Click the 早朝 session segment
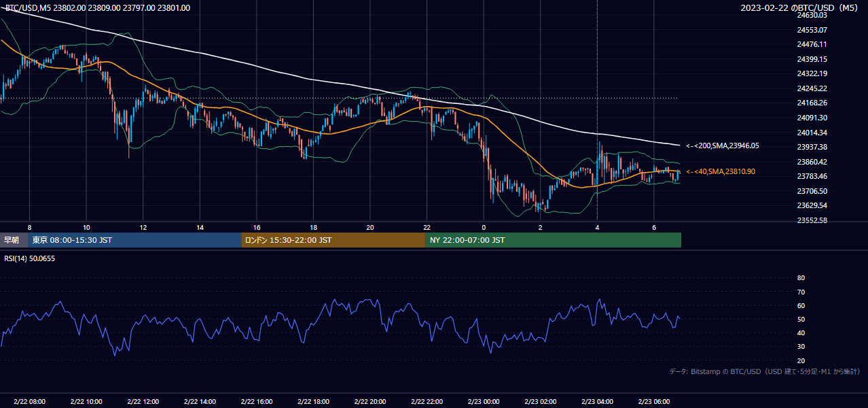The image size is (868, 408). pyautogui.click(x=14, y=240)
